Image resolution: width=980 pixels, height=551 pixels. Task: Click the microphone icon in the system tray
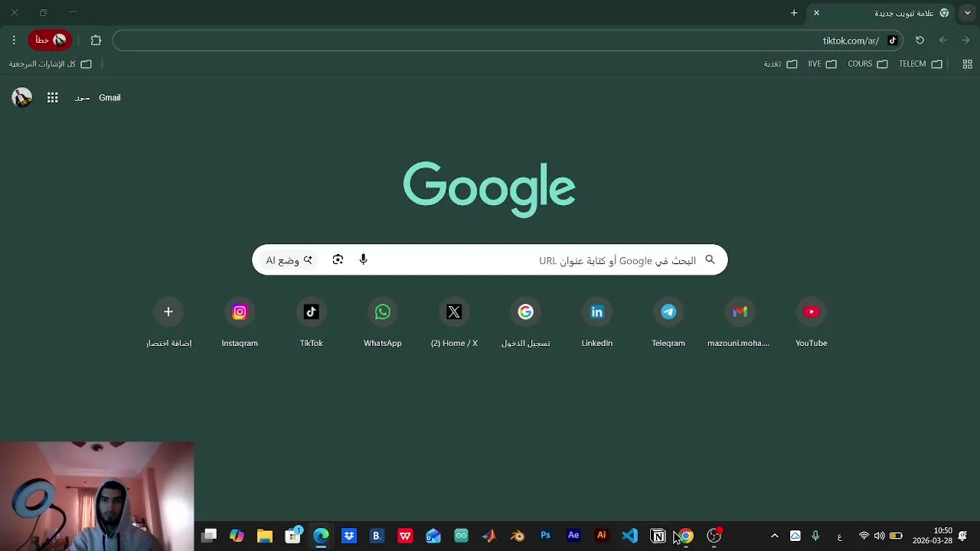click(x=815, y=536)
